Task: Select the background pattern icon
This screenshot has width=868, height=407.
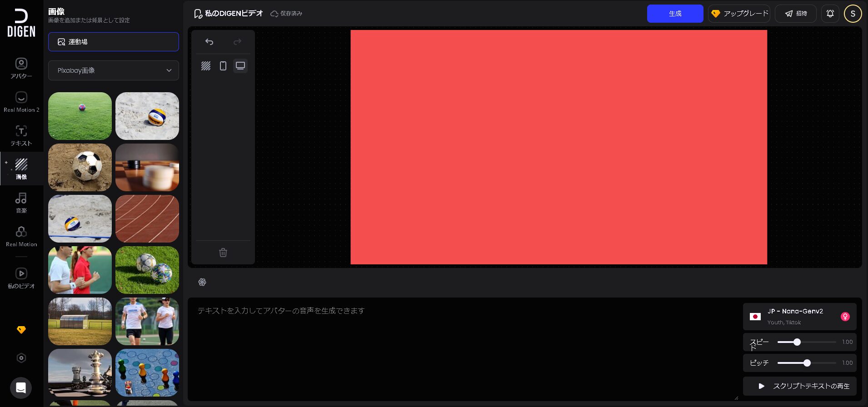Action: point(206,66)
